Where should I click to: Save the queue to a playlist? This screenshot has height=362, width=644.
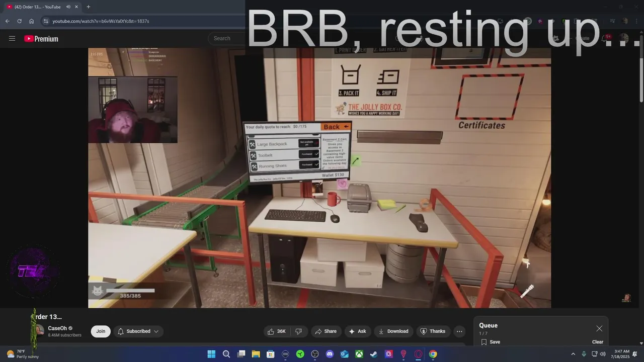pos(491,342)
